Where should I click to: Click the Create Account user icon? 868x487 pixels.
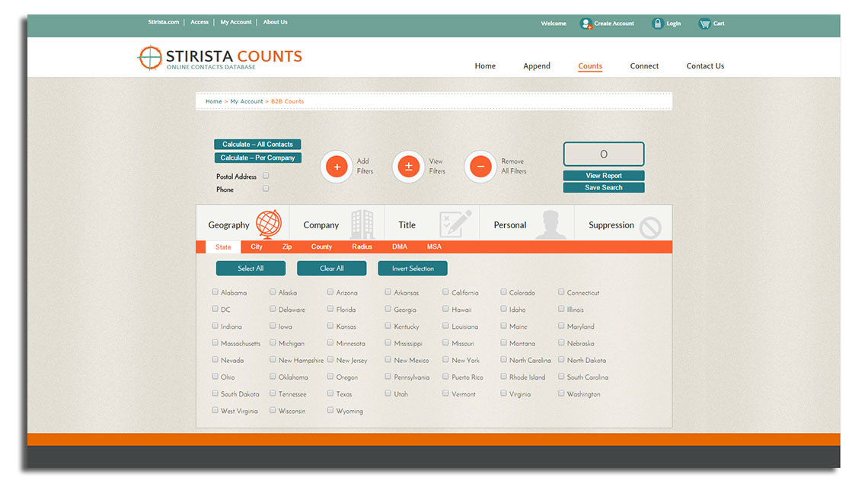(586, 24)
